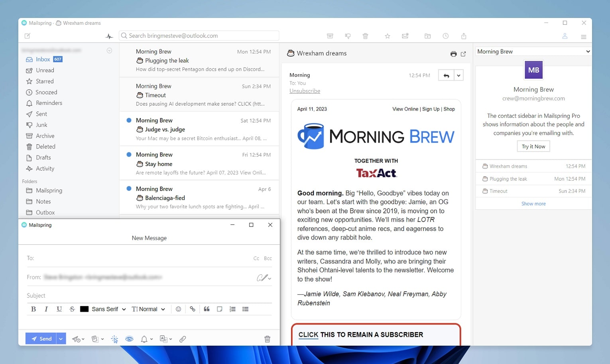
Task: Open the send later scheduling menu
Action: pyautogui.click(x=78, y=339)
